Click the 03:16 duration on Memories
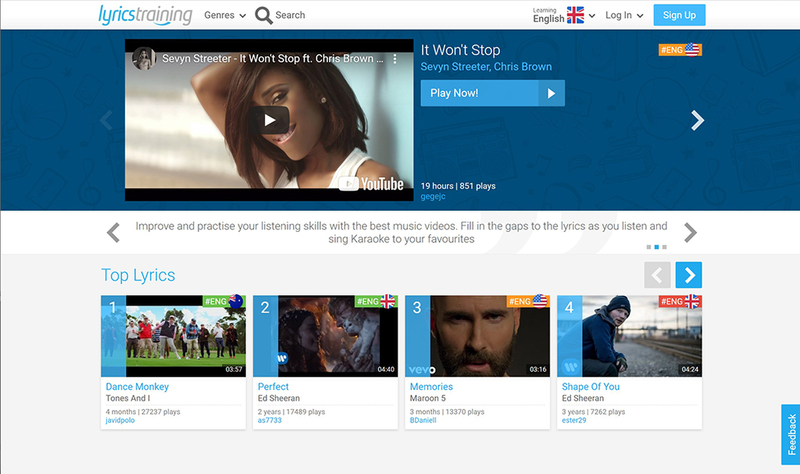The height and width of the screenshot is (474, 800). [x=538, y=369]
